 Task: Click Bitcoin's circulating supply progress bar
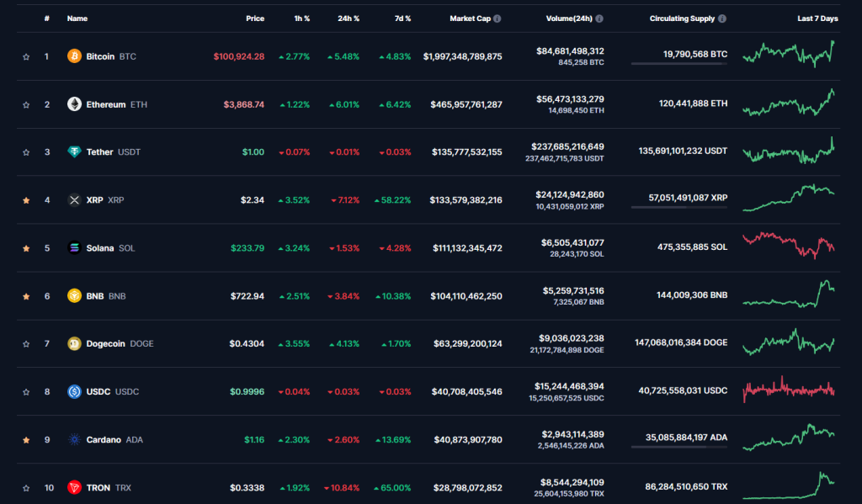pyautogui.click(x=679, y=64)
